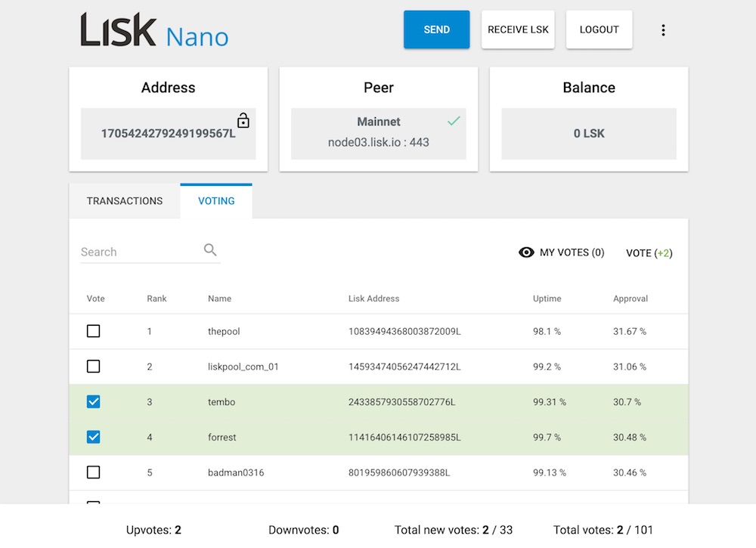Click Total new votes 2 / 33
This screenshot has width=756, height=548.
(x=453, y=530)
